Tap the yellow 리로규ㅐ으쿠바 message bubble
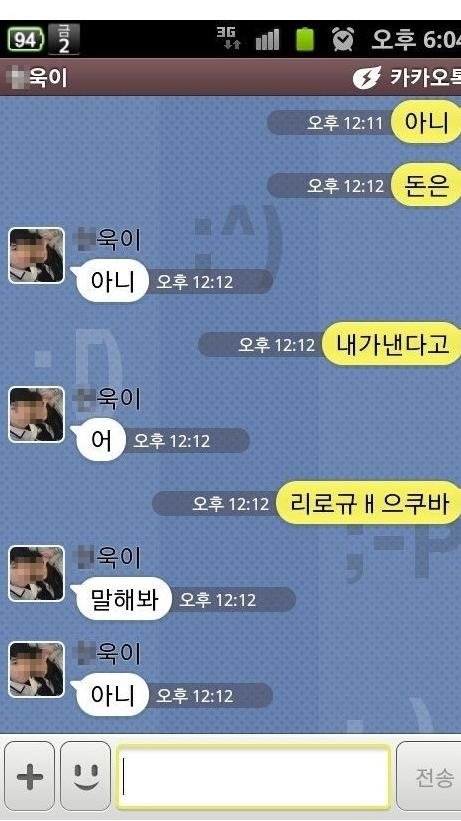 369,503
